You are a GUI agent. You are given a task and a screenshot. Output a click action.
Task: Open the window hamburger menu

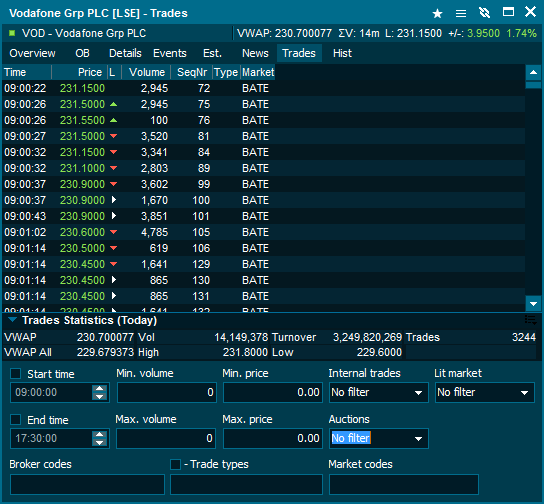(x=461, y=14)
